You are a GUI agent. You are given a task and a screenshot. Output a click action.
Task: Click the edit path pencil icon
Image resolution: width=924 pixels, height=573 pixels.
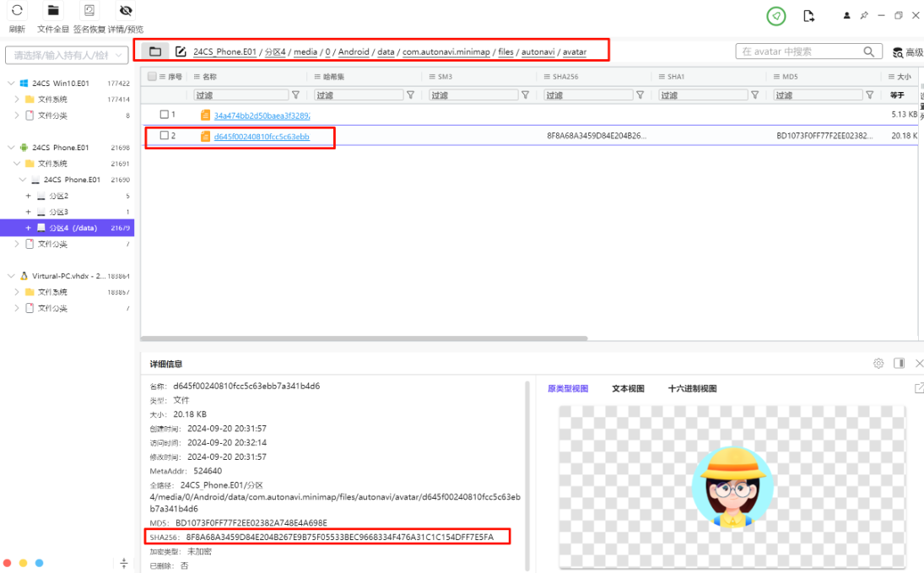pyautogui.click(x=181, y=51)
